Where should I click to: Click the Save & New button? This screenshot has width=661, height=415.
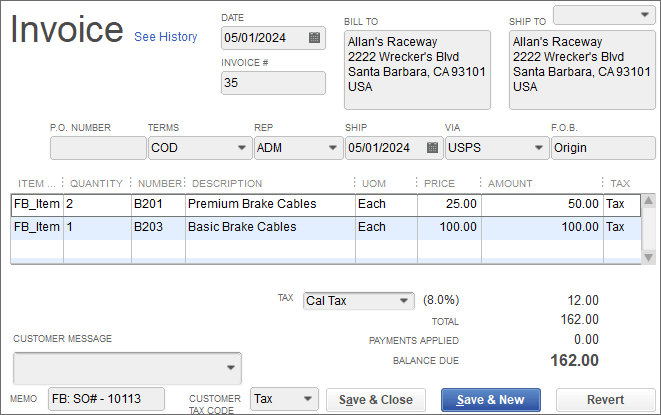[x=491, y=400]
